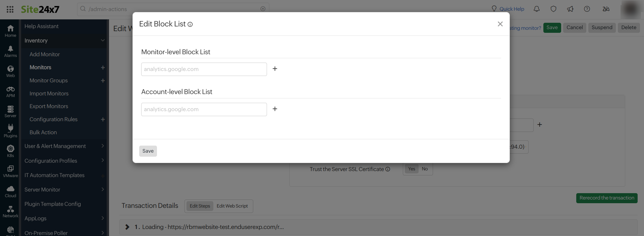644x236 pixels.
Task: Click Save button in the block list dialog
Action: [148, 151]
